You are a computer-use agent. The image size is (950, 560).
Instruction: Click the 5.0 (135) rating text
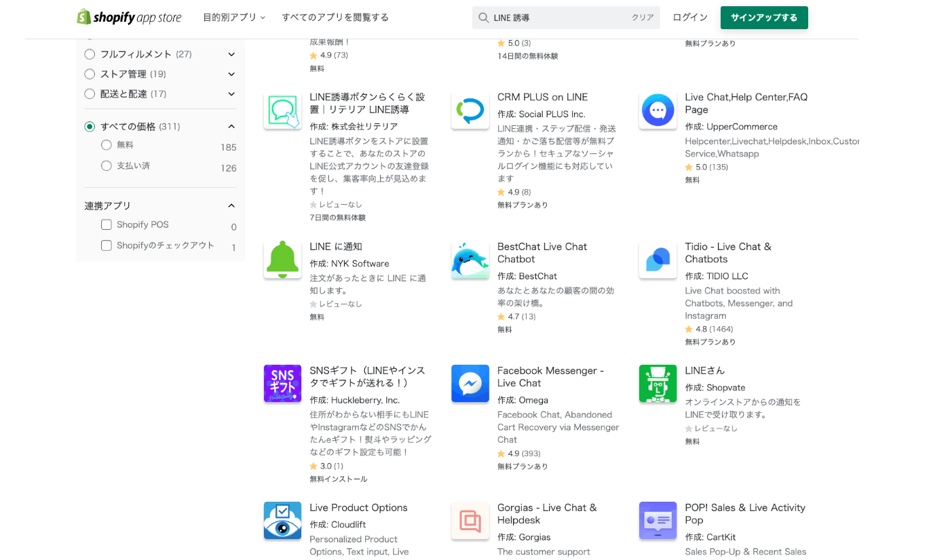706,167
